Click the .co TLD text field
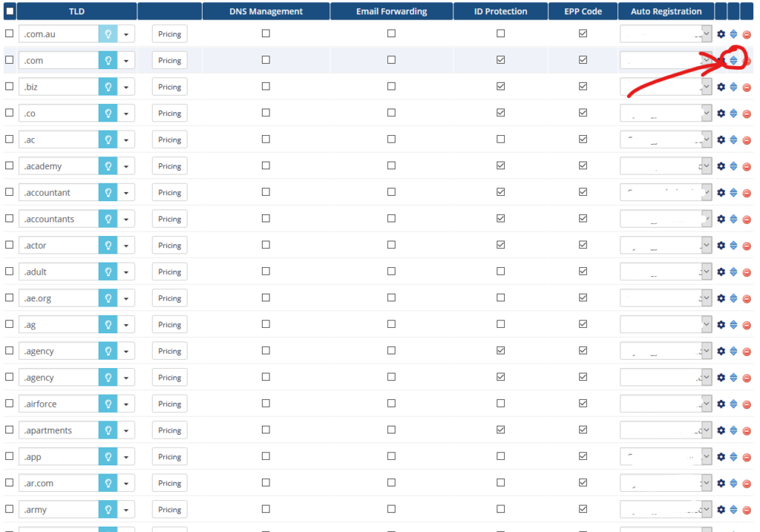 [x=59, y=114]
